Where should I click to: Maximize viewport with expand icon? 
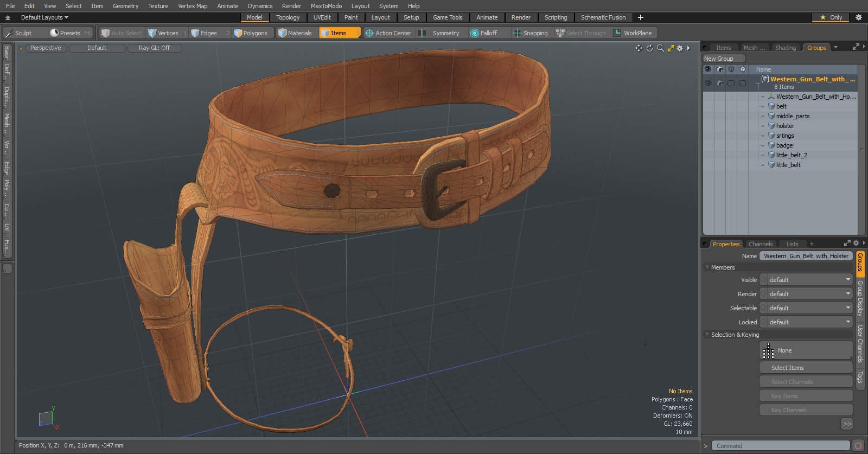(x=671, y=48)
